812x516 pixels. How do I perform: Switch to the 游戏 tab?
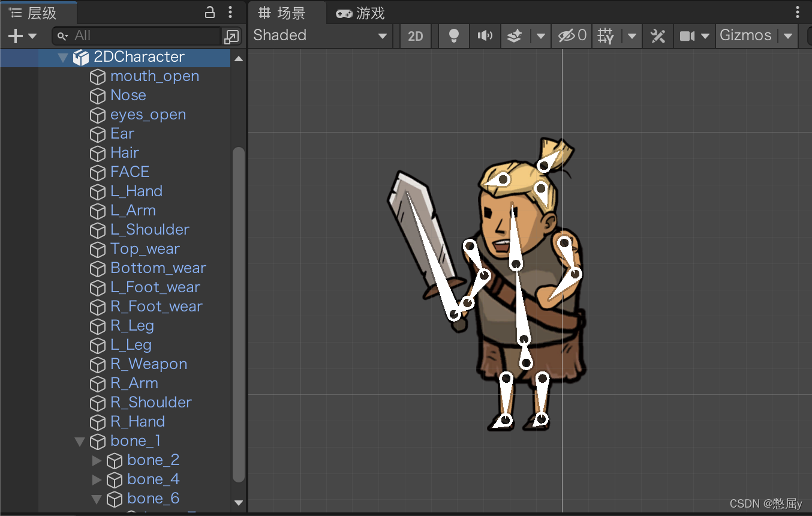pyautogui.click(x=360, y=12)
